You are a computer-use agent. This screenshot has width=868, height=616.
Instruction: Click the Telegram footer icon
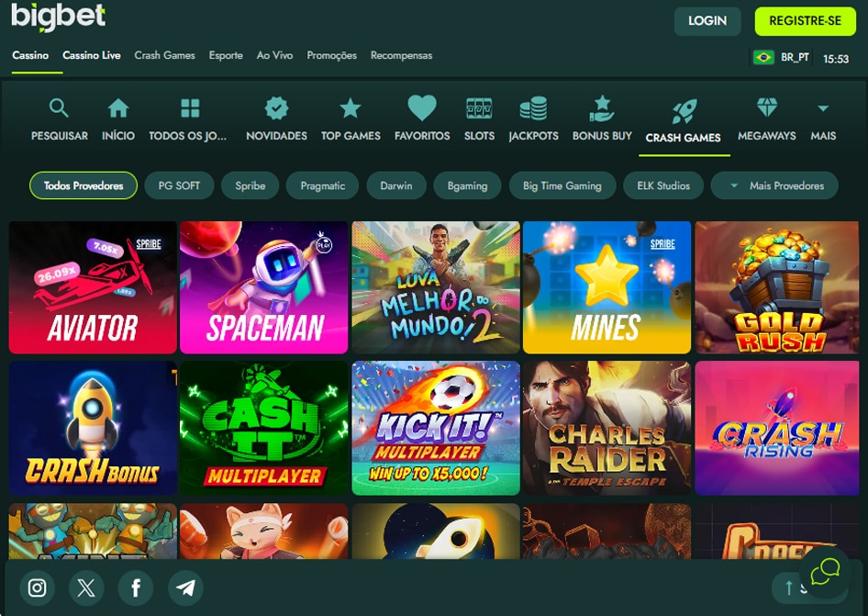pyautogui.click(x=185, y=588)
